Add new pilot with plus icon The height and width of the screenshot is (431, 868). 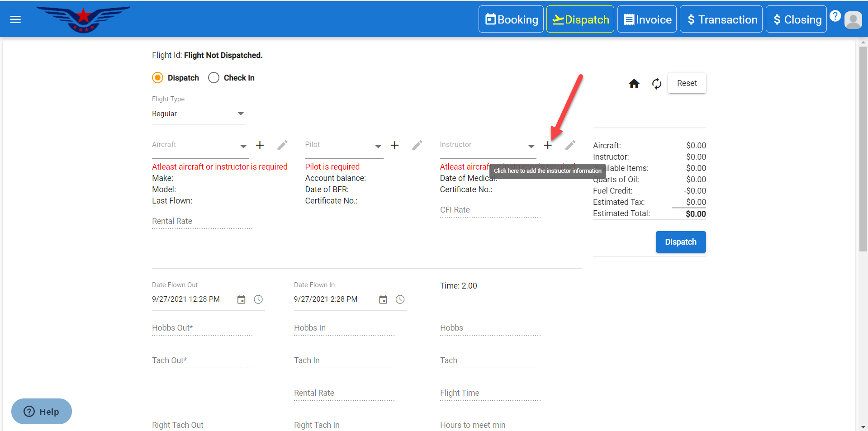click(394, 145)
